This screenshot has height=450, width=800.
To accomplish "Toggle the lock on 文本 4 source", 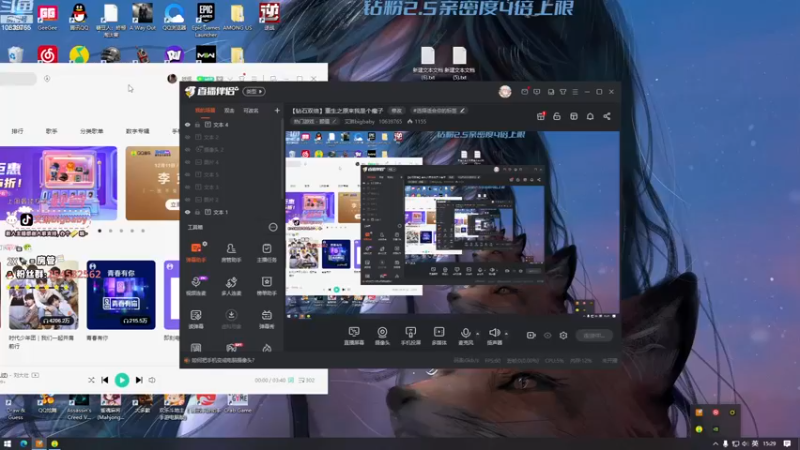I will click(x=197, y=124).
